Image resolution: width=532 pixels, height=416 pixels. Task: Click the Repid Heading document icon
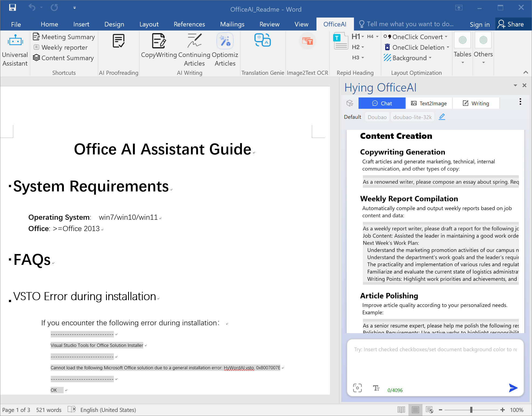pos(341,41)
